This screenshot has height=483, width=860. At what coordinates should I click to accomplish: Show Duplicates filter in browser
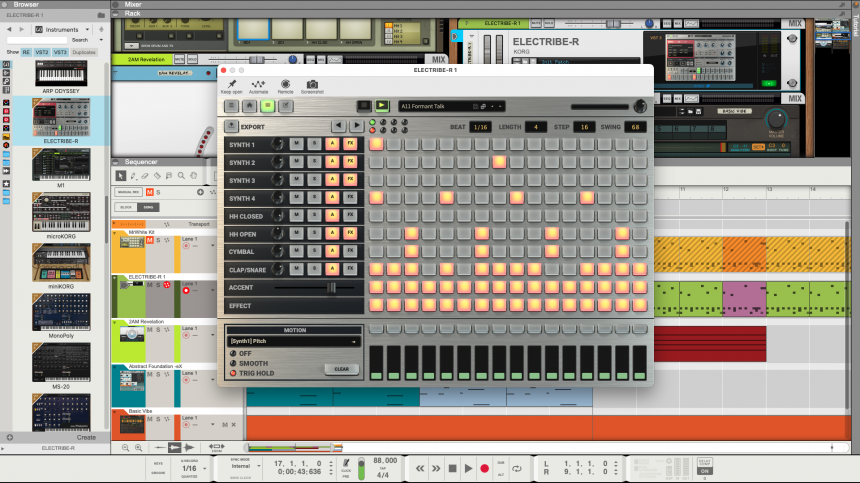(84, 51)
